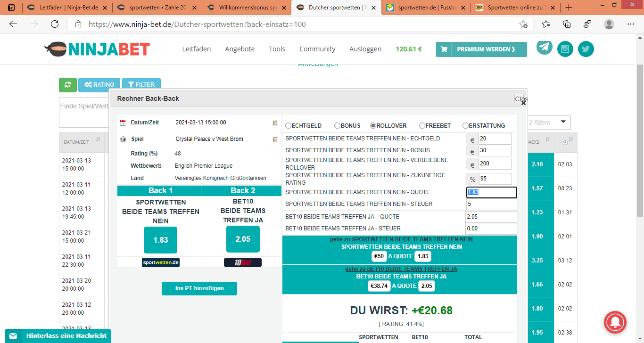Reload the page with browser refresh icon
Viewport: 644px width, 343px height.
click(55, 24)
